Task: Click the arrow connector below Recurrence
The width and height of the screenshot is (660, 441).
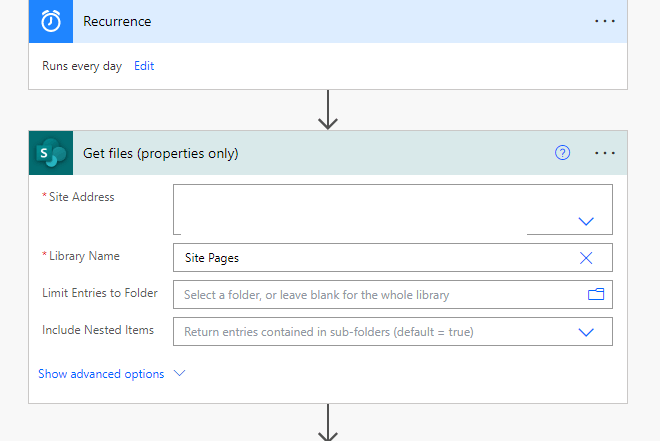Action: pyautogui.click(x=328, y=109)
